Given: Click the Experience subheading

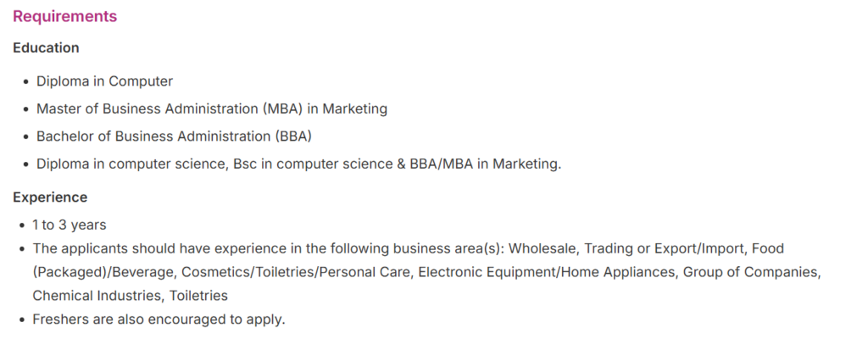Looking at the screenshot, I should [50, 197].
